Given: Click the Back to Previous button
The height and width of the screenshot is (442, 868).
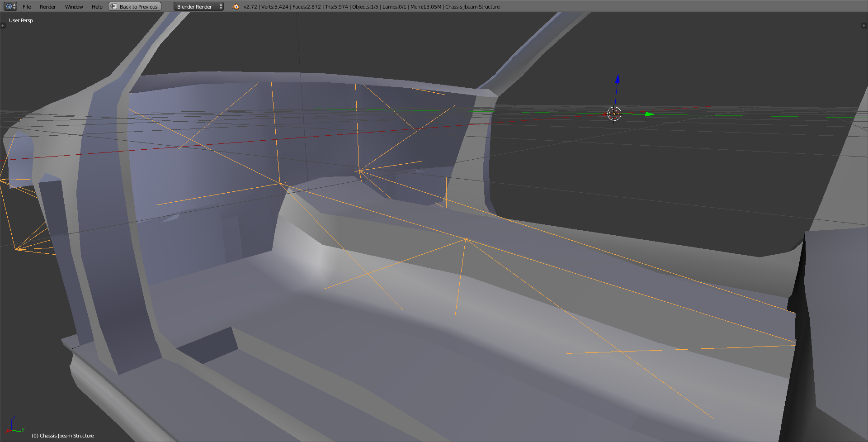Looking at the screenshot, I should (135, 7).
